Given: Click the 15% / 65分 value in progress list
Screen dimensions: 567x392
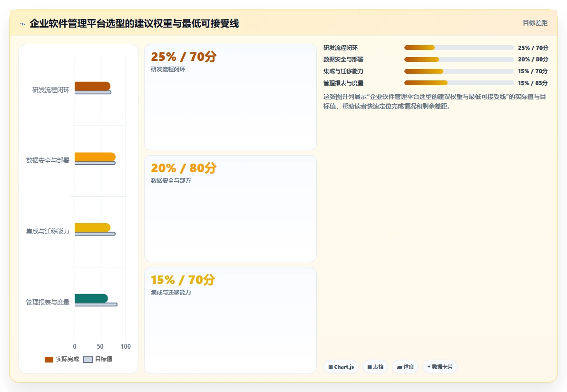Looking at the screenshot, I should pyautogui.click(x=533, y=83).
